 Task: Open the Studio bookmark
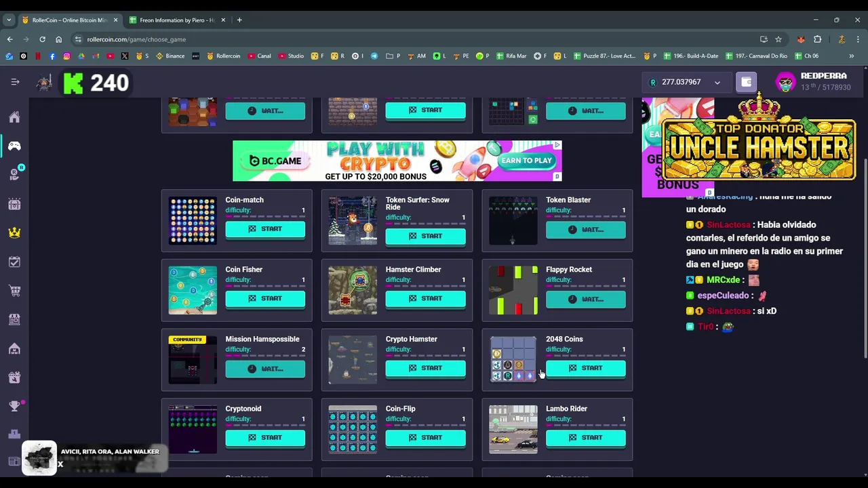(x=291, y=56)
